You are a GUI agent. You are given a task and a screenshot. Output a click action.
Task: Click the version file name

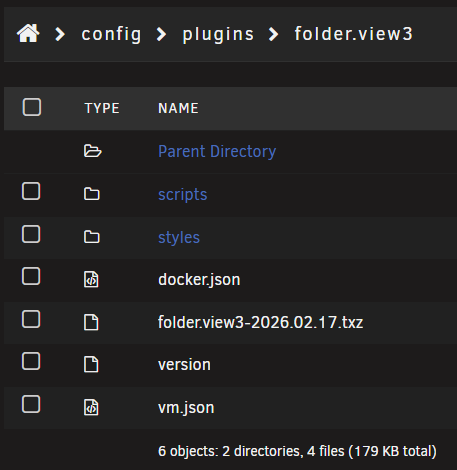click(x=184, y=365)
